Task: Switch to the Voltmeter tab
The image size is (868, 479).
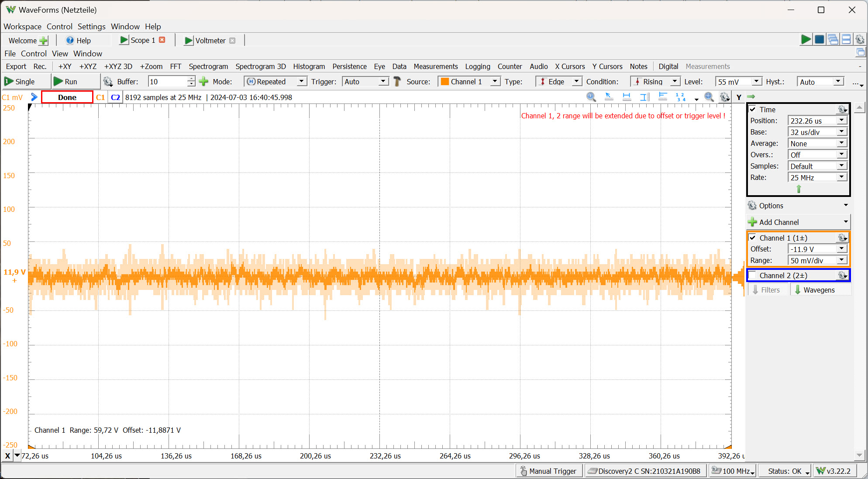Action: click(210, 40)
